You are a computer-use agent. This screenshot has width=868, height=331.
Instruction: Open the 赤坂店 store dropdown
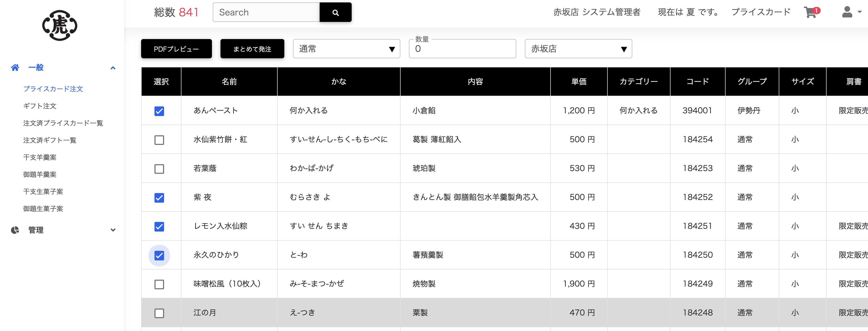pyautogui.click(x=578, y=49)
